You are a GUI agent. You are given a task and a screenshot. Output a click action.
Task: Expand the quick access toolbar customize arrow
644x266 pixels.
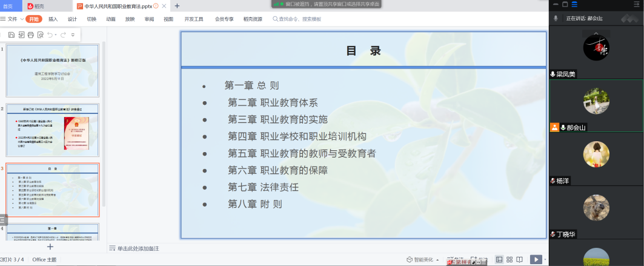point(73,35)
